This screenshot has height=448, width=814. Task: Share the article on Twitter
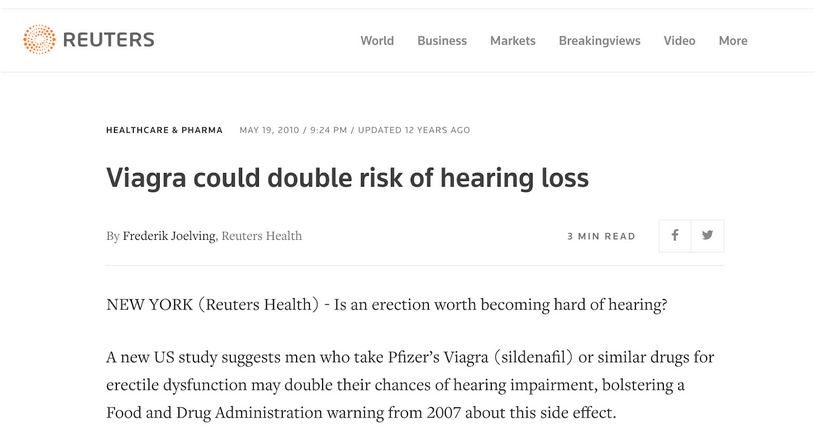coord(708,236)
